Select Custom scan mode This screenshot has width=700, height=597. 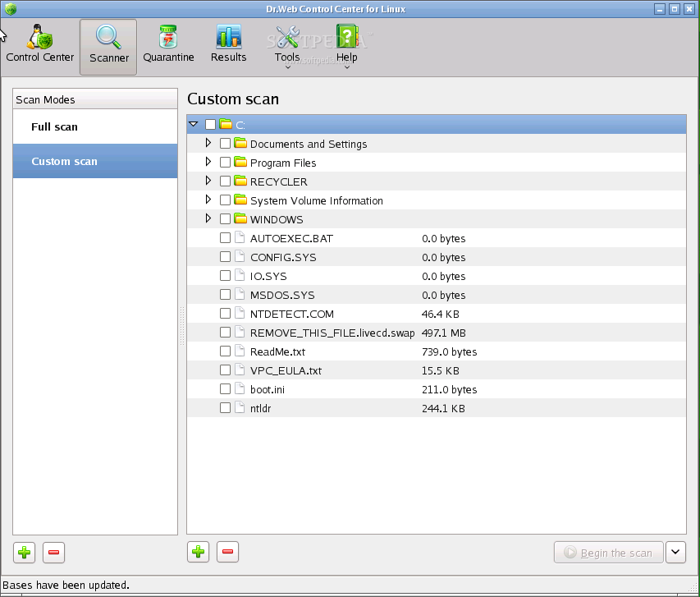[95, 161]
